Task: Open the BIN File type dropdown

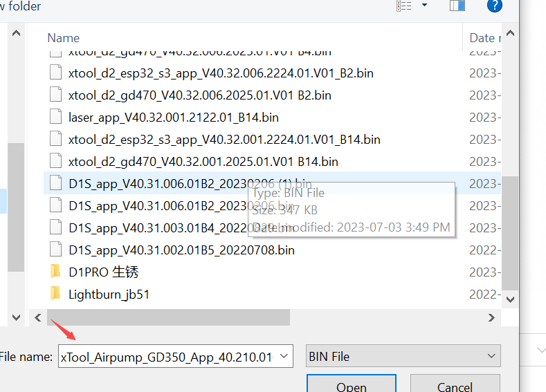Action: coord(403,356)
